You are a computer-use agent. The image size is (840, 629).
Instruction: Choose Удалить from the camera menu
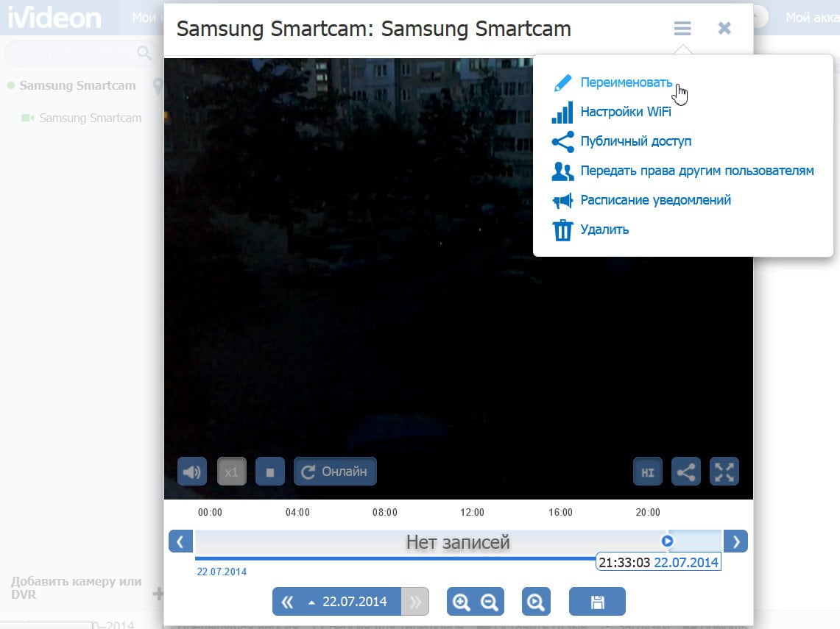coord(605,230)
